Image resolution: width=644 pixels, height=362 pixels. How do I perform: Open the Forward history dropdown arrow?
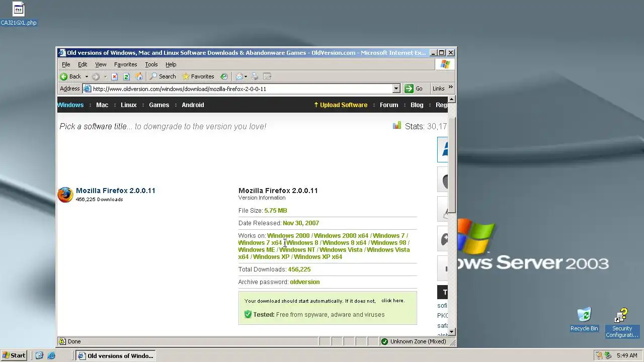[x=105, y=76]
